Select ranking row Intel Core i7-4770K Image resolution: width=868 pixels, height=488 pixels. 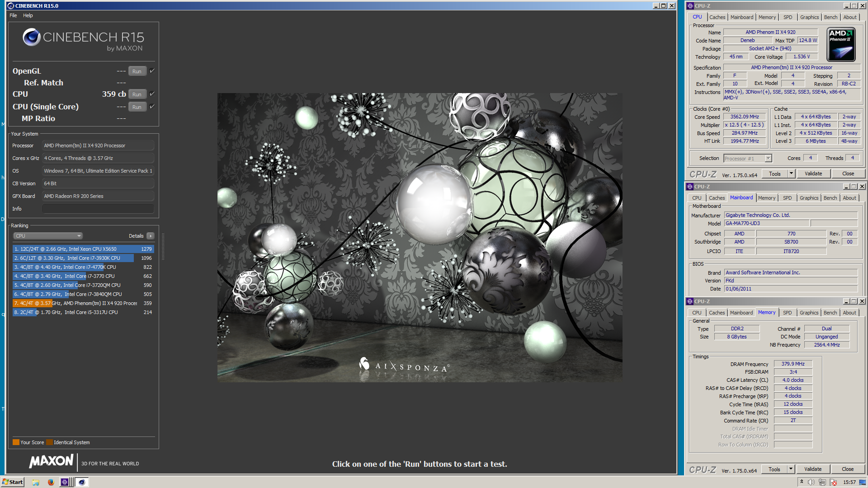click(x=83, y=267)
